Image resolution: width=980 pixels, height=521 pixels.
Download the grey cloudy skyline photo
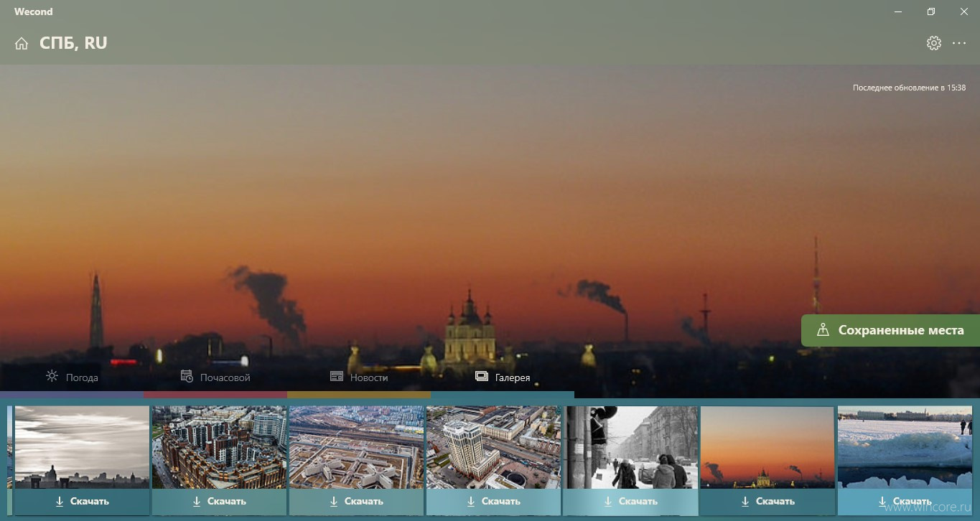[x=82, y=502]
